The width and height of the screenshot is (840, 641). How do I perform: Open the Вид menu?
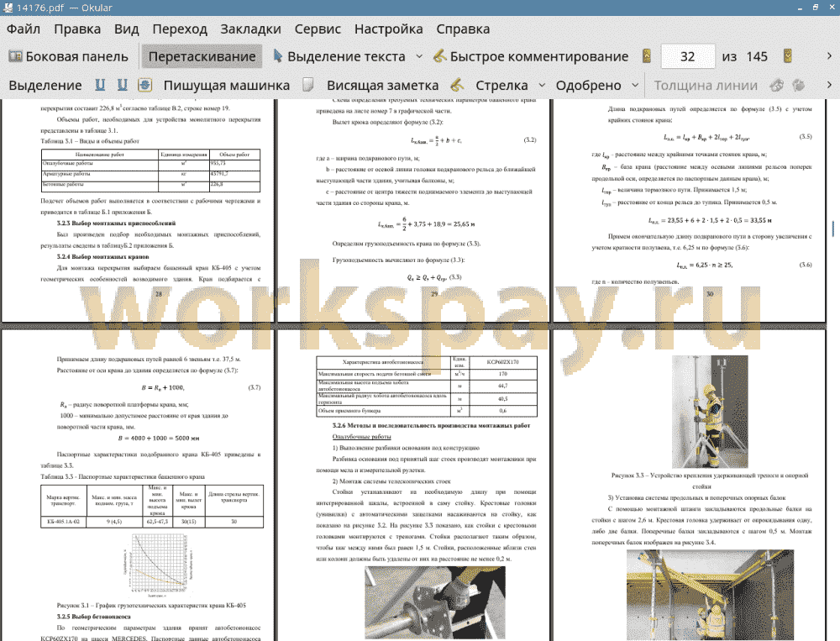[127, 29]
